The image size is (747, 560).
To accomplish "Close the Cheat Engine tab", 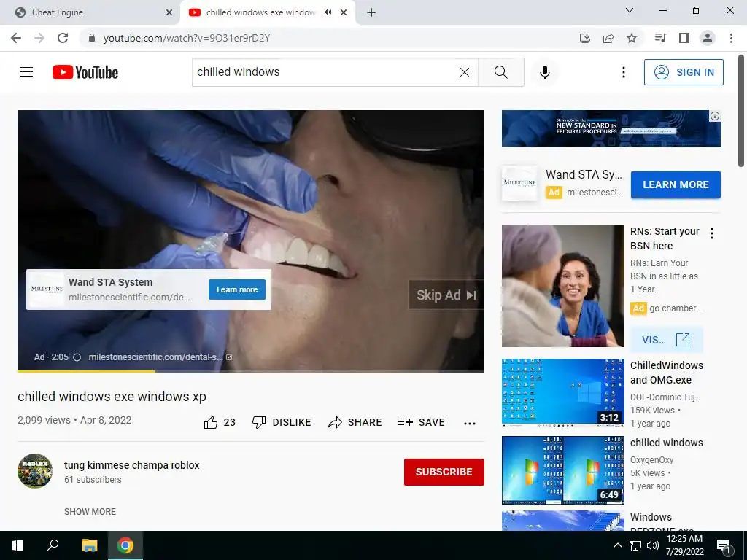I will pyautogui.click(x=169, y=12).
